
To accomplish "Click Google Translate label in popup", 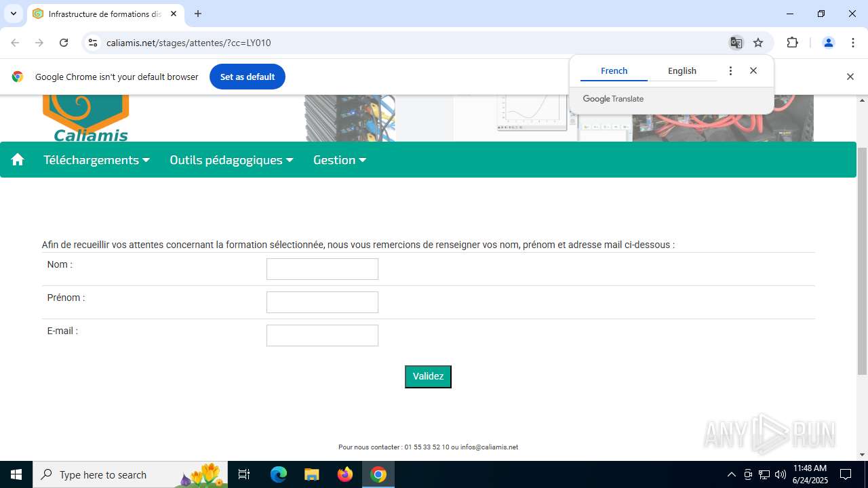I will [x=613, y=99].
